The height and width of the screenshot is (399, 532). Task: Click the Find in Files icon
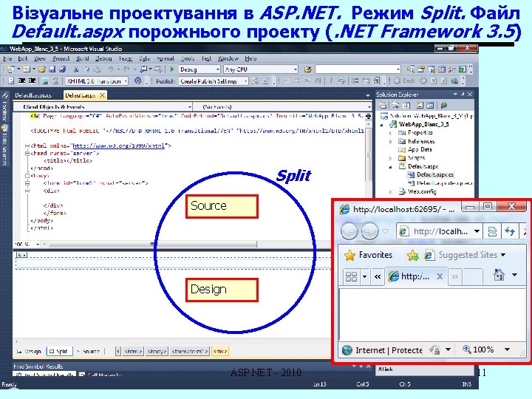click(307, 69)
